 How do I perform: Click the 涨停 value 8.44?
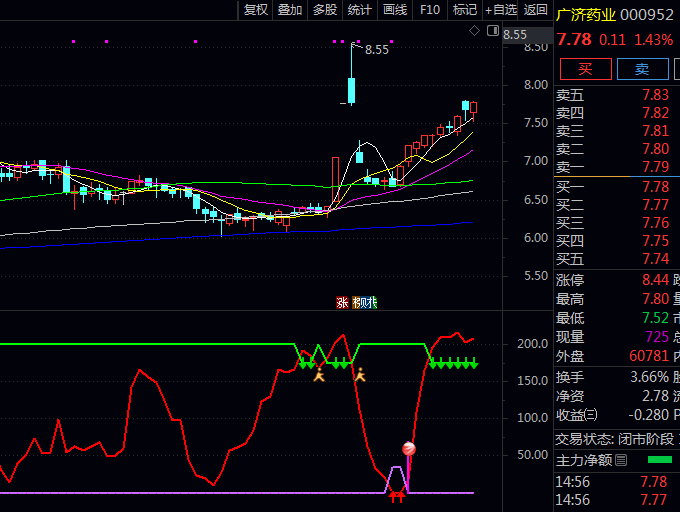point(655,280)
